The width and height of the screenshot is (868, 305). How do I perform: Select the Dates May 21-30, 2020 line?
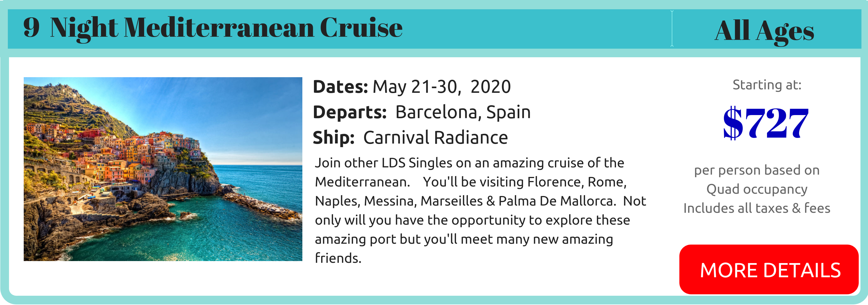pyautogui.click(x=412, y=87)
